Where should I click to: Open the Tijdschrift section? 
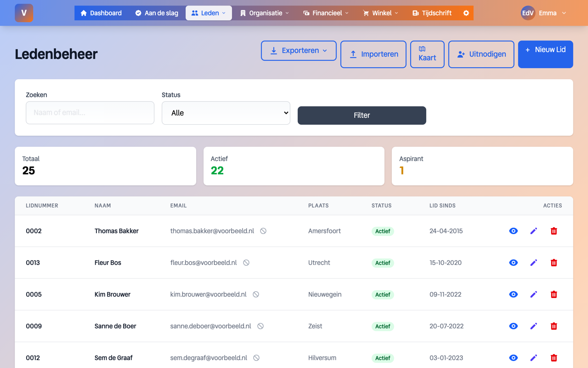click(x=432, y=13)
